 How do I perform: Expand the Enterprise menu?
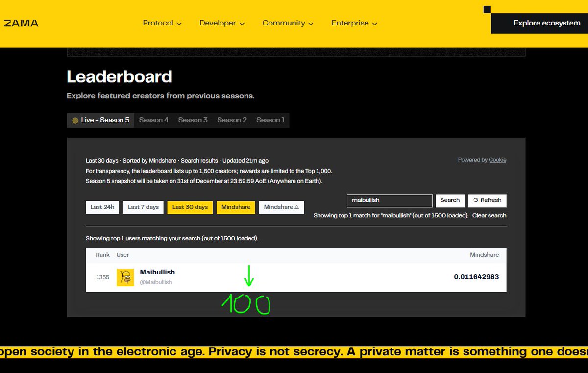pyautogui.click(x=354, y=23)
